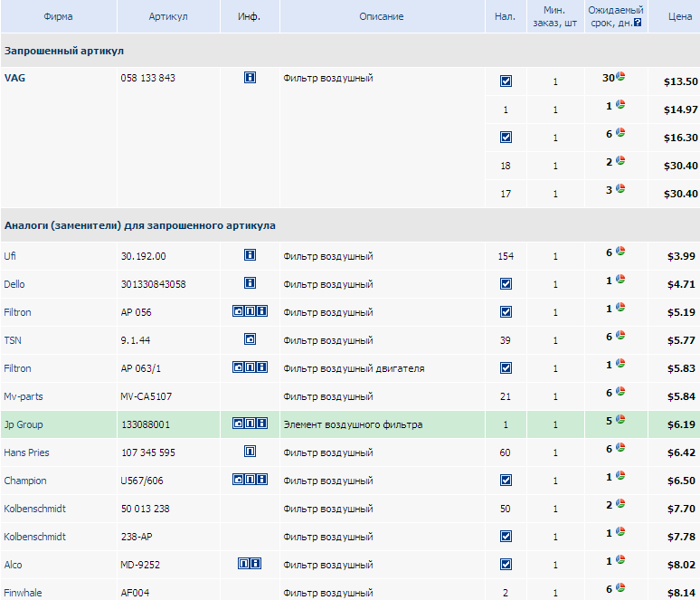Open the delivery pie chart in the Ufi row
Viewport: 700px width, 600px height.
[x=620, y=251]
